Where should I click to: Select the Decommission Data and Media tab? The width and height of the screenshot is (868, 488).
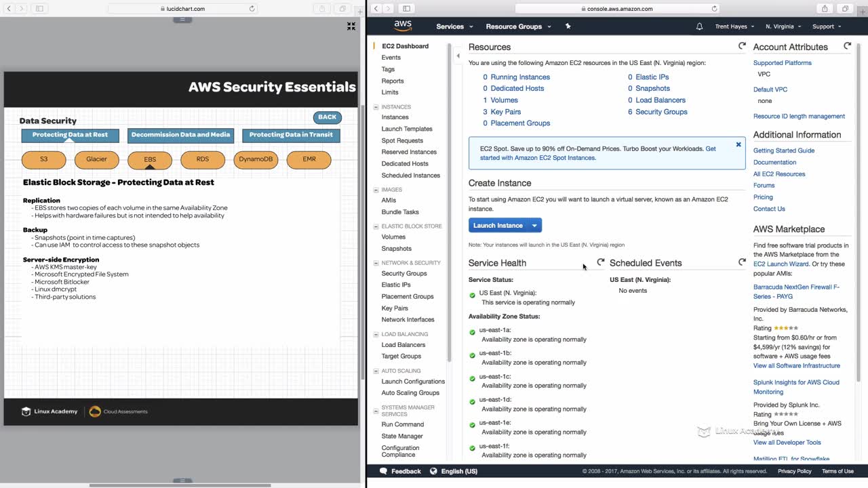(180, 135)
